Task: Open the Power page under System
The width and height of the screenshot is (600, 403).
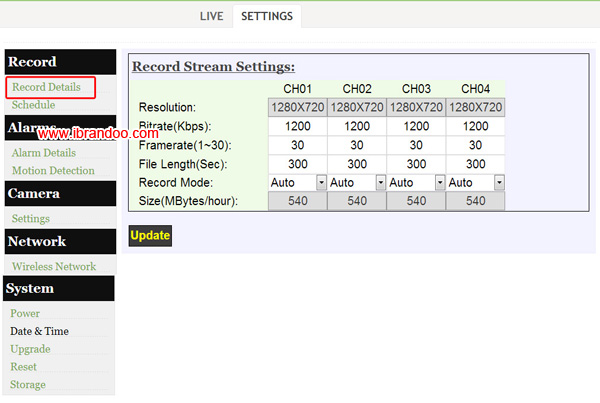Action: point(25,313)
